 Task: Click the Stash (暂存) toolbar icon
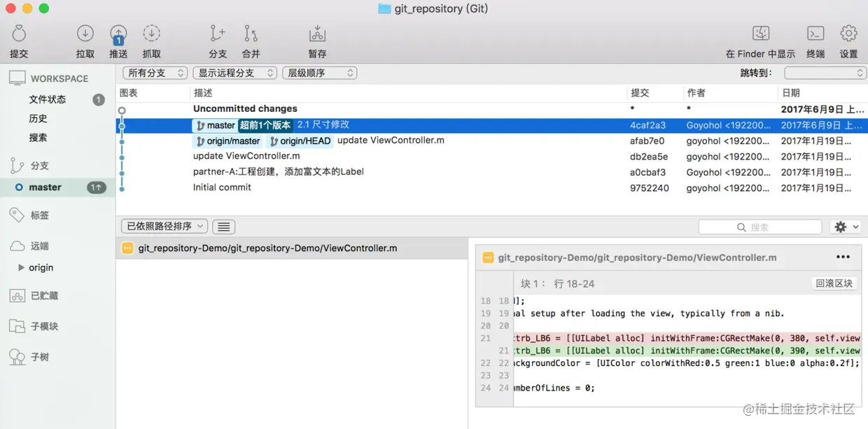click(x=317, y=34)
